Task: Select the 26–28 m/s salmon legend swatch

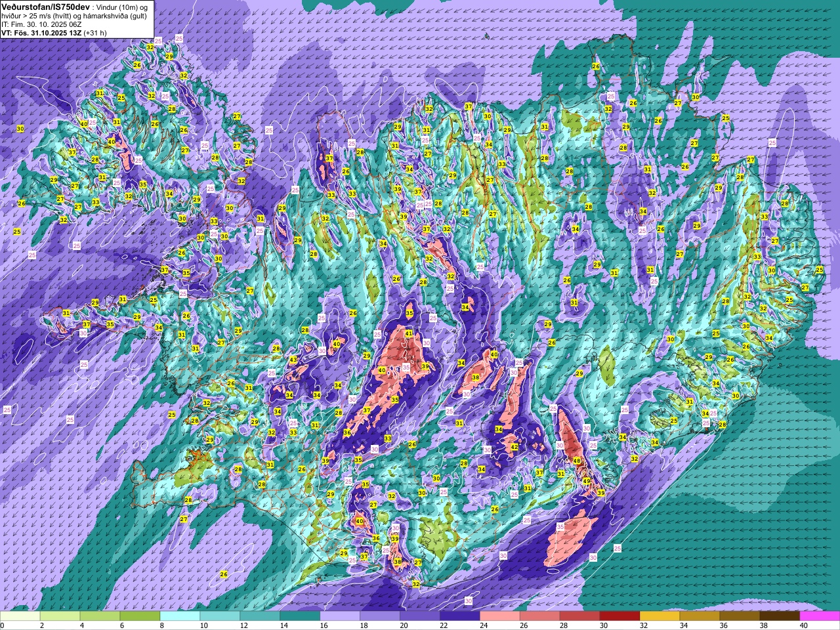Action: tap(540, 617)
